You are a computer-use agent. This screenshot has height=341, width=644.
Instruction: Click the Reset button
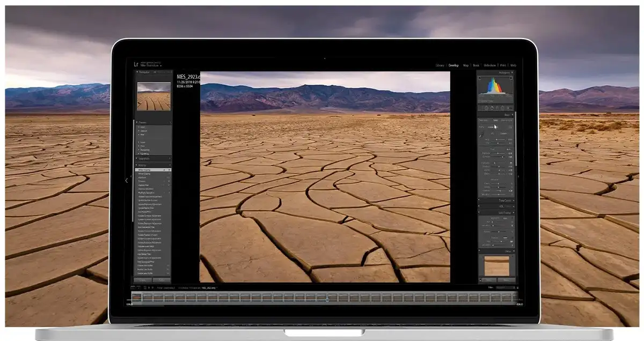[506, 280]
